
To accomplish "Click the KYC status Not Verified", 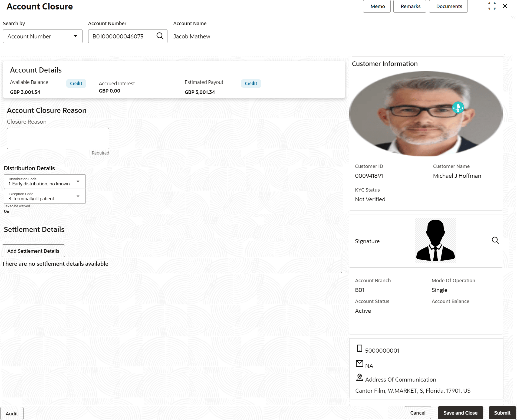I will [x=370, y=199].
